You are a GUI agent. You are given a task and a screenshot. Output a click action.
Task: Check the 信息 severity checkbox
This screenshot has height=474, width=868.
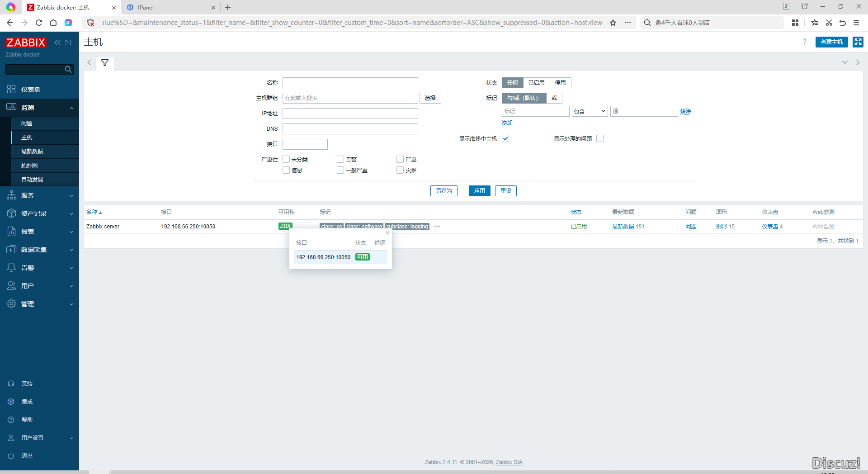click(286, 170)
